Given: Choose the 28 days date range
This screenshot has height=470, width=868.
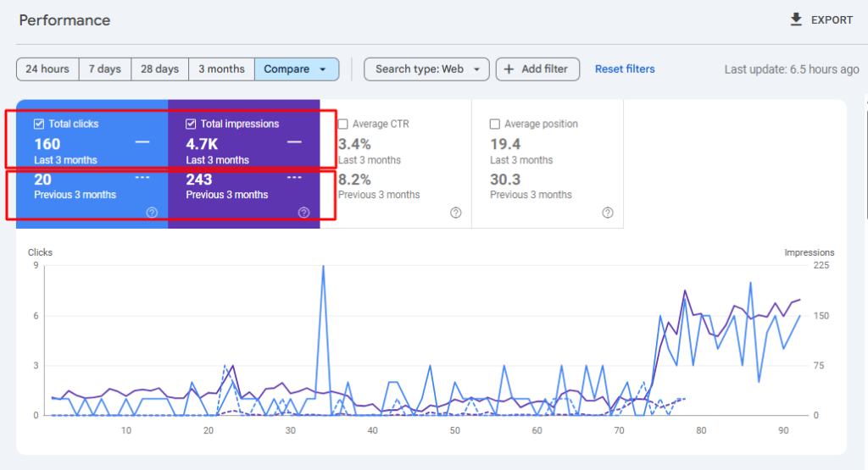Looking at the screenshot, I should tap(159, 69).
